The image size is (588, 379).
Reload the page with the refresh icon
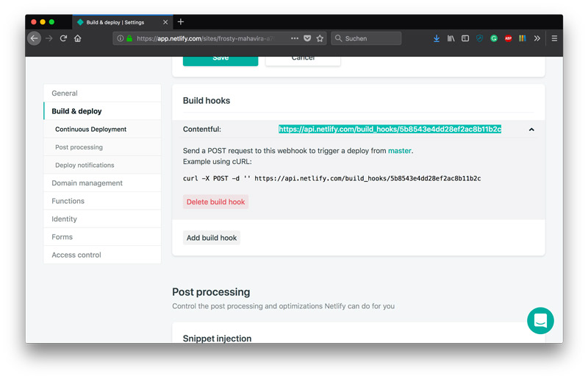click(63, 38)
